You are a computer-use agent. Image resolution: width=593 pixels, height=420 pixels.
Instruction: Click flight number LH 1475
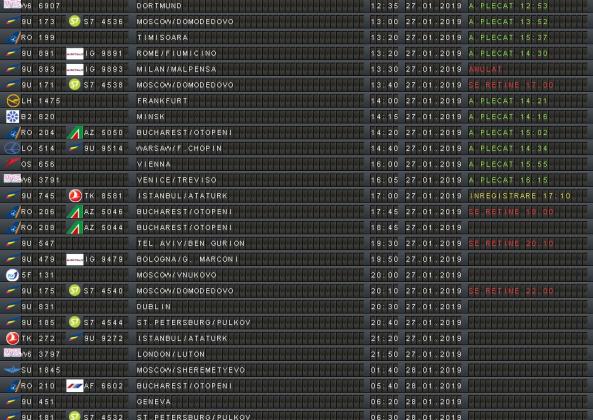(41, 101)
